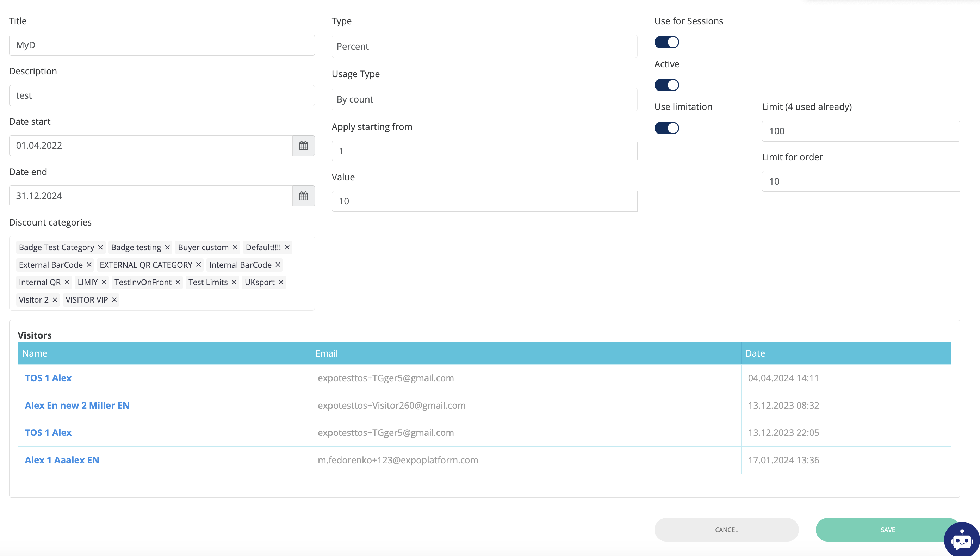The width and height of the screenshot is (980, 556).
Task: Open visitor Alex En new 2 Miller EN
Action: pyautogui.click(x=77, y=405)
